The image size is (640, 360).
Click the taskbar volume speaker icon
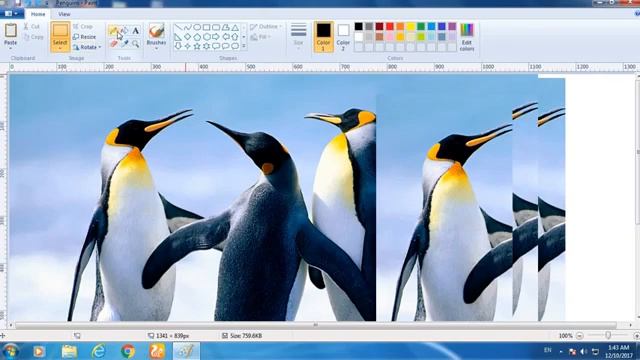pyautogui.click(x=584, y=351)
